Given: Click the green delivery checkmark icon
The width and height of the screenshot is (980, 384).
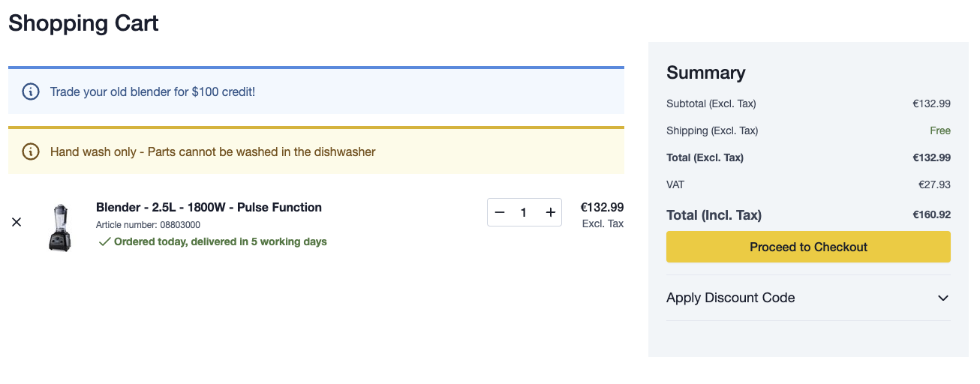Looking at the screenshot, I should click(x=104, y=241).
